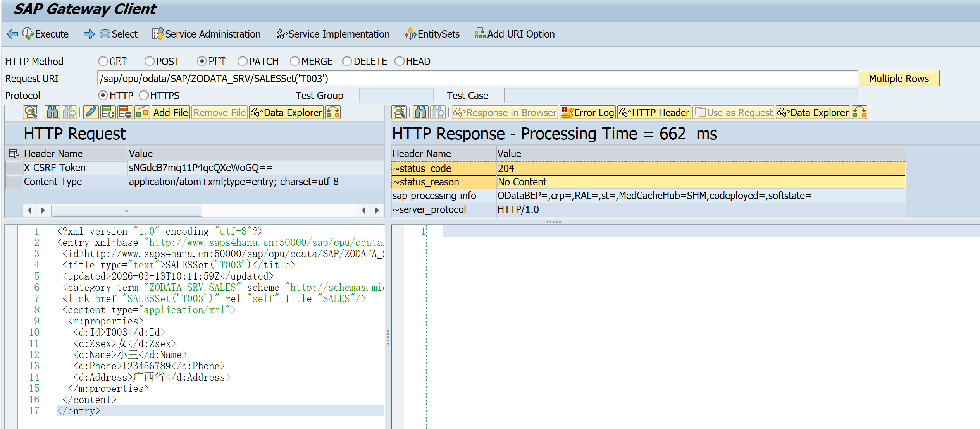980x429 pixels.
Task: Click the request header horizontal scrollbar thumb
Action: pos(126,211)
